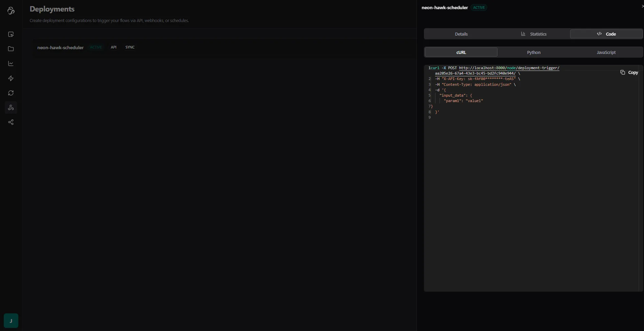Screen dimensions: 644x331
Task: Show the JavaScript code snippet
Action: click(x=606, y=52)
